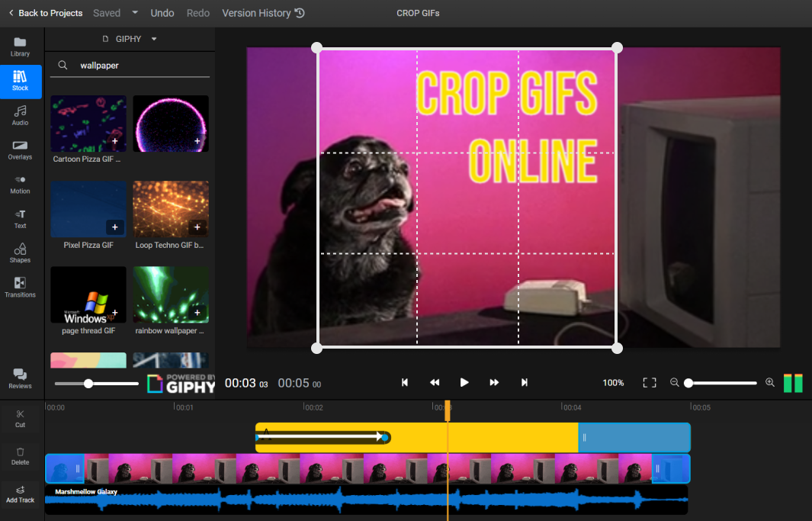Screen dimensions: 812x521
Task: Click the Undo button
Action: click(x=162, y=13)
